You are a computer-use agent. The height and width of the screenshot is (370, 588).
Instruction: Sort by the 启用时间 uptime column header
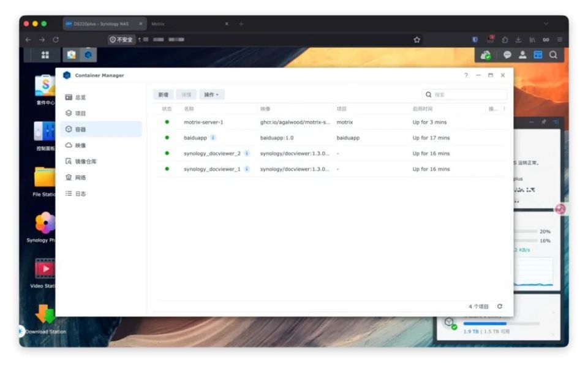coord(422,108)
